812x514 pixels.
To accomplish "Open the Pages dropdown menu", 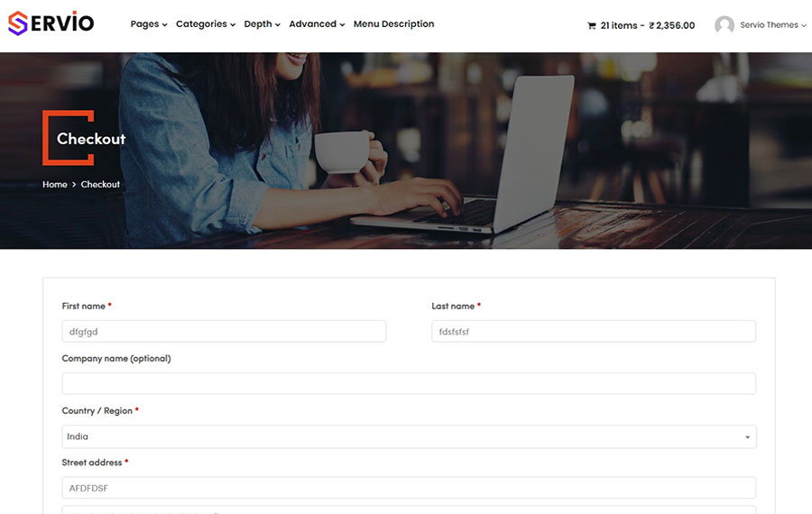I will (149, 24).
